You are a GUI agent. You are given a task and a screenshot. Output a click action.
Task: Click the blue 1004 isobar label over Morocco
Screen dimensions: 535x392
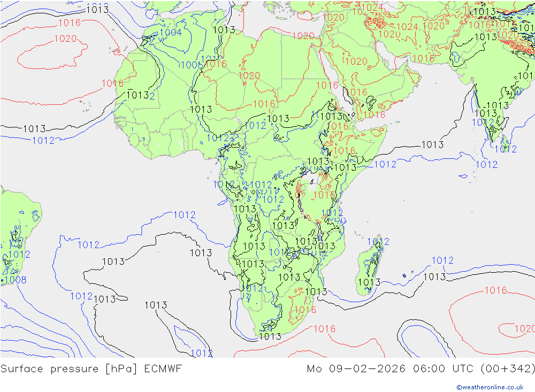click(x=171, y=33)
